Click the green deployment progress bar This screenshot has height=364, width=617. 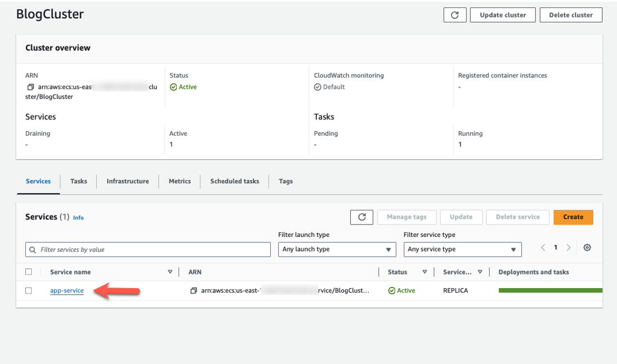pyautogui.click(x=550, y=290)
